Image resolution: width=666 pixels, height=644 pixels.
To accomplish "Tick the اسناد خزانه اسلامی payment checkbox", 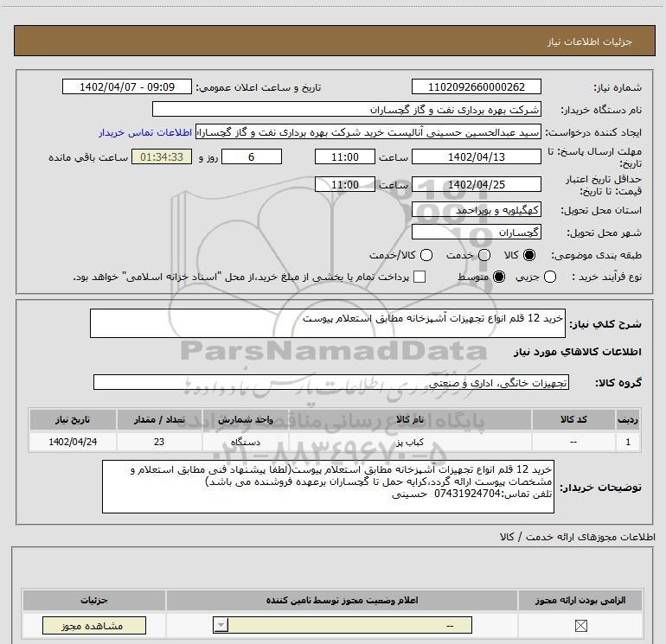I will tap(419, 277).
